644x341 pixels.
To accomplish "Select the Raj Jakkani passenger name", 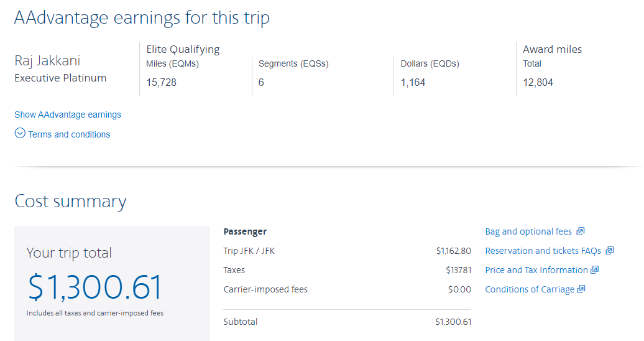I will (x=47, y=61).
